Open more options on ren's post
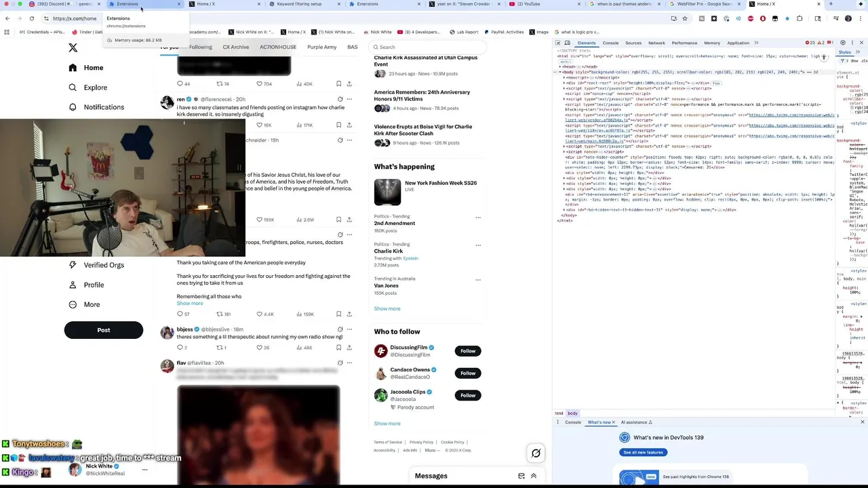Viewport: 868px width, 488px height. (x=349, y=100)
